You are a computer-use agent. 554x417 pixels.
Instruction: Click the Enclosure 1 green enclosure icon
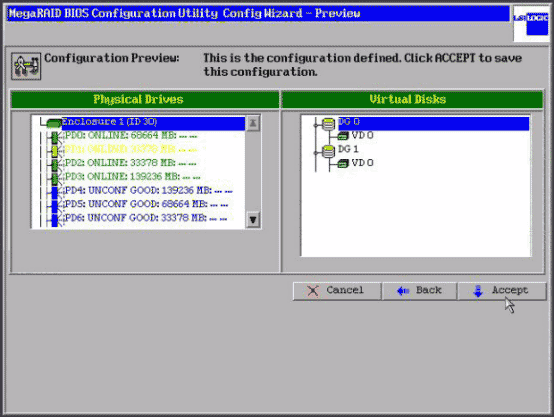pyautogui.click(x=54, y=123)
